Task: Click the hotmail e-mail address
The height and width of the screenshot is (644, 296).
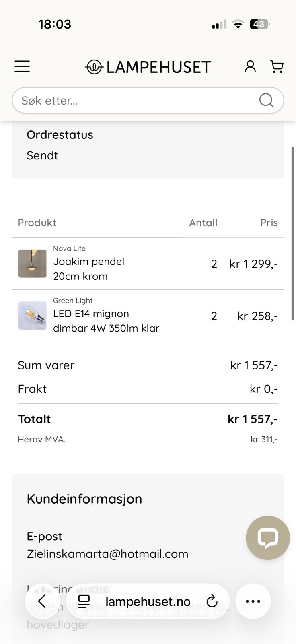Action: (107, 554)
